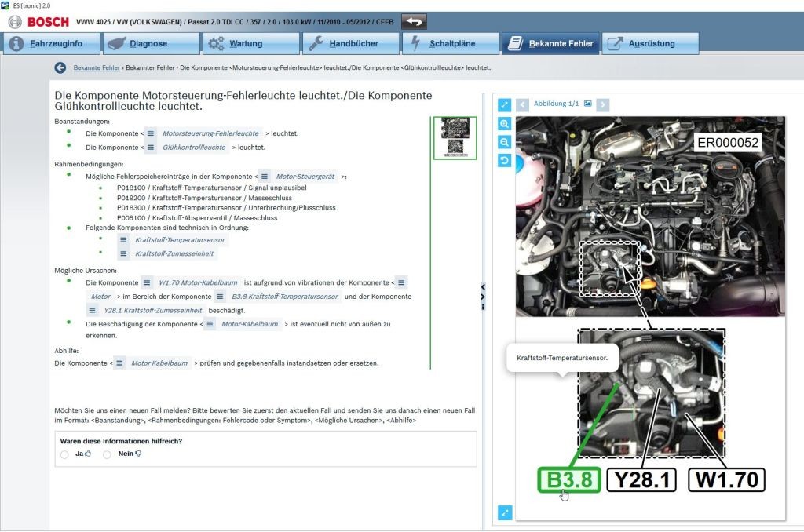804x532 pixels.
Task: Open Motor-Kabelbaum link in Abhilfe section
Action: (159, 363)
